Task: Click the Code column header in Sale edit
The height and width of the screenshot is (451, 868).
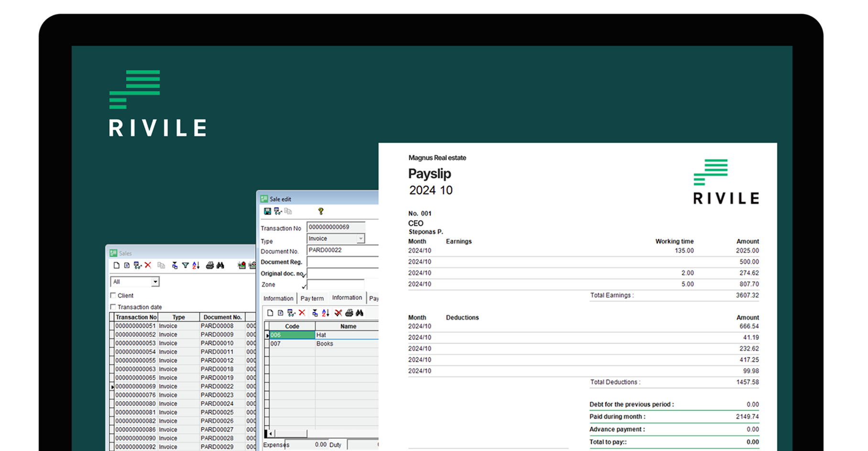Action: [x=292, y=326]
